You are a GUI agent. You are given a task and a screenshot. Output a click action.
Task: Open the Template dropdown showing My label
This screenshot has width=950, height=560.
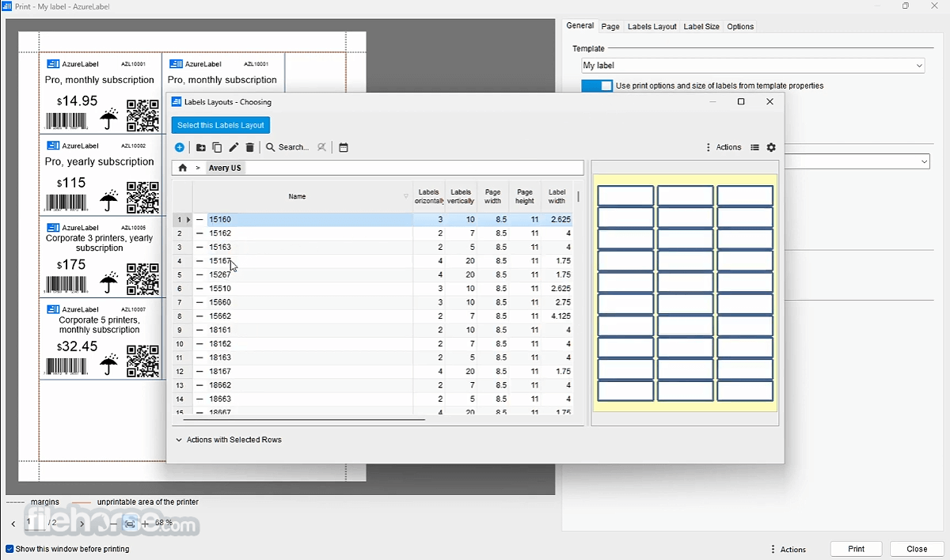(753, 66)
